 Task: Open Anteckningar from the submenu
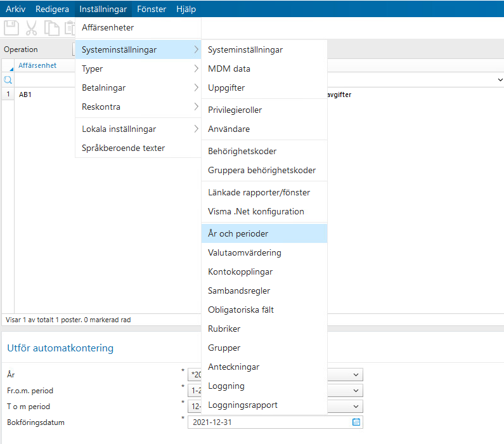click(x=264, y=367)
